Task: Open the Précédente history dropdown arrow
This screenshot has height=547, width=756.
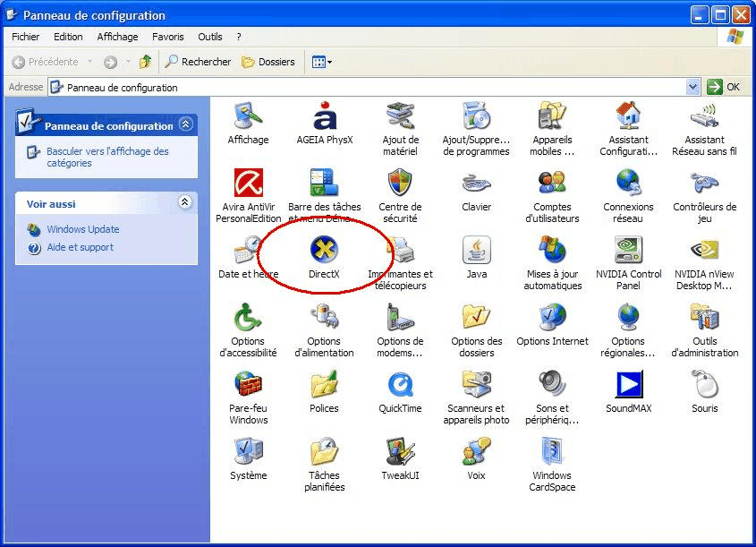Action: 89,62
